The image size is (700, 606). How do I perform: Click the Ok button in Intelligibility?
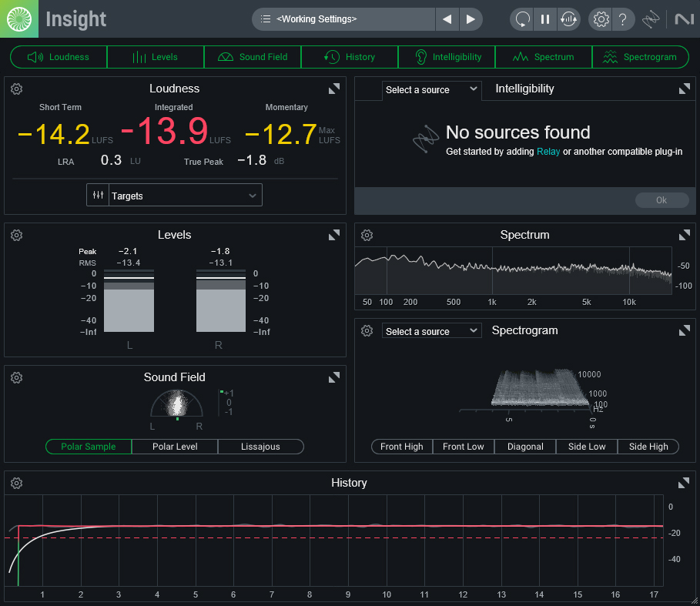point(661,200)
